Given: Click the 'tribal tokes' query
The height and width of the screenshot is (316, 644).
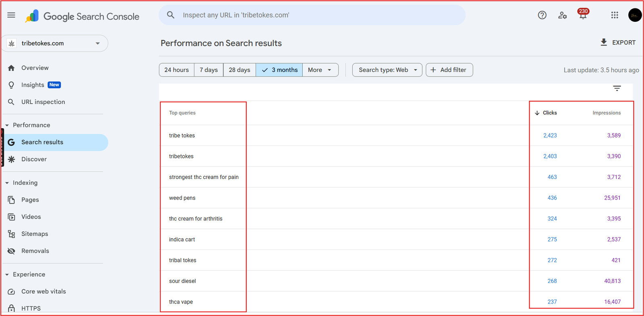Looking at the screenshot, I should click(x=183, y=260).
